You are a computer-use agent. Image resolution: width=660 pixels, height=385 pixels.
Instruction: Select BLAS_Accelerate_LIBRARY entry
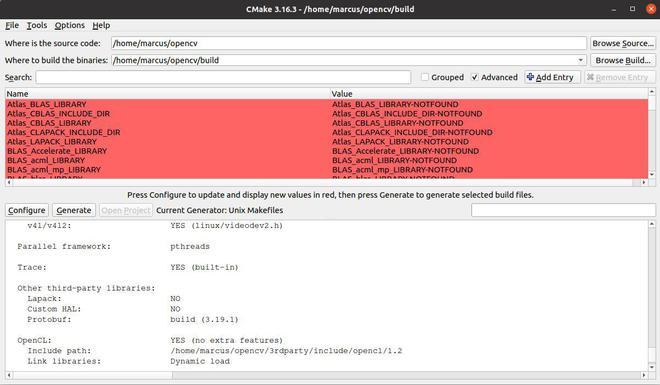57,151
